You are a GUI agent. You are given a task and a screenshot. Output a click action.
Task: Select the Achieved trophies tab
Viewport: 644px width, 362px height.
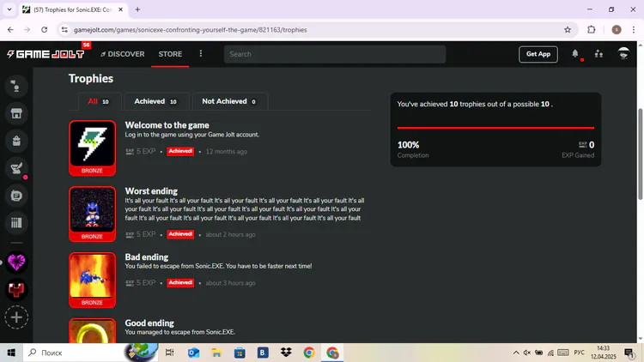click(156, 101)
